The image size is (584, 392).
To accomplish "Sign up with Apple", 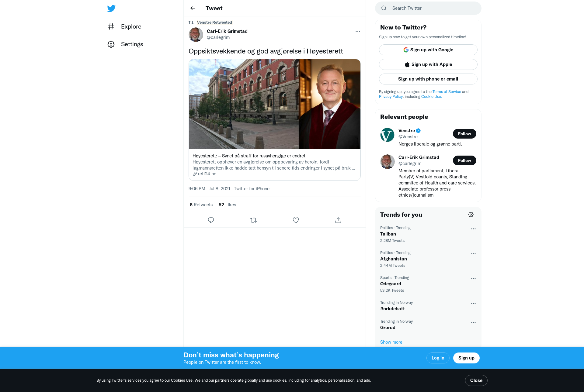I will click(428, 64).
